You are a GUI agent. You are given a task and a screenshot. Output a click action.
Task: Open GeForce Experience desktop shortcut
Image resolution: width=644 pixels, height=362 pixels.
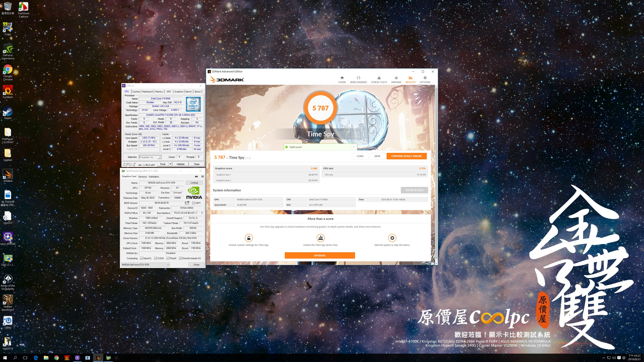pos(8,52)
